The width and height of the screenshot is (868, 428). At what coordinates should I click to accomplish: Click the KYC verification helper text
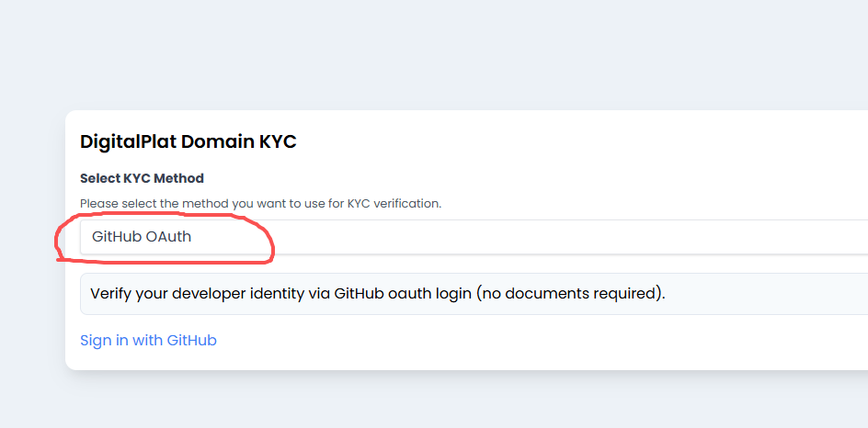click(x=260, y=203)
